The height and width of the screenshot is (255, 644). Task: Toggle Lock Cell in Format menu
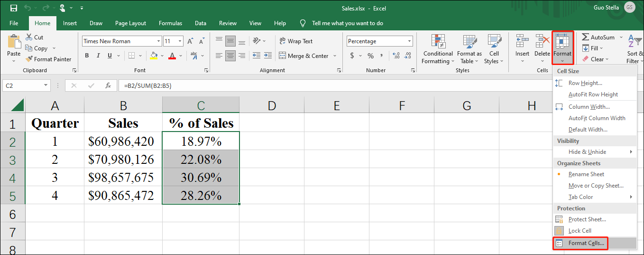tap(595, 231)
